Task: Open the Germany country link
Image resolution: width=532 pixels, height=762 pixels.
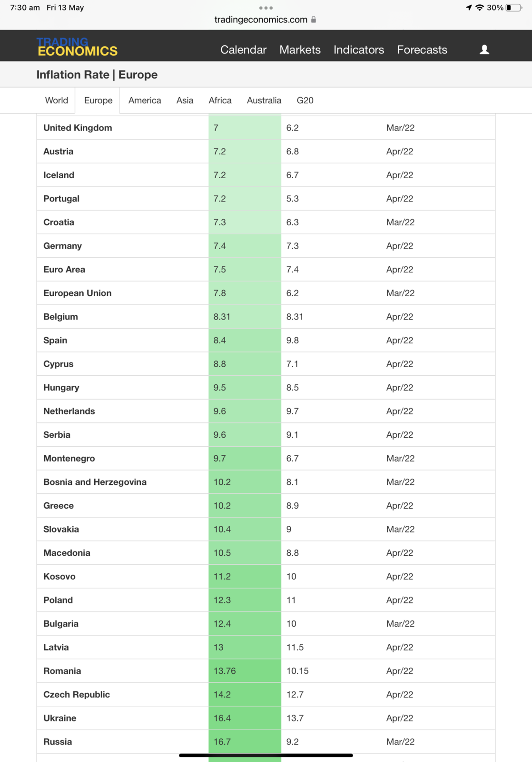Action: tap(62, 246)
